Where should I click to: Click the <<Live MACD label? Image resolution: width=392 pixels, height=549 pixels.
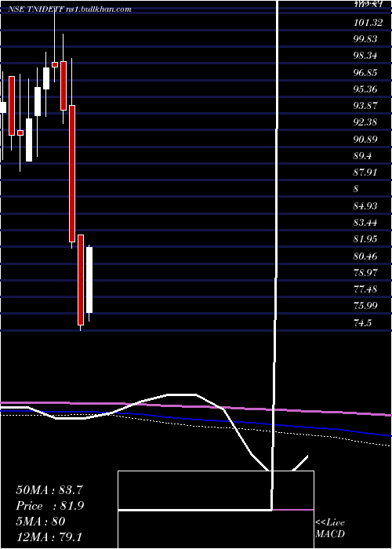tap(330, 528)
